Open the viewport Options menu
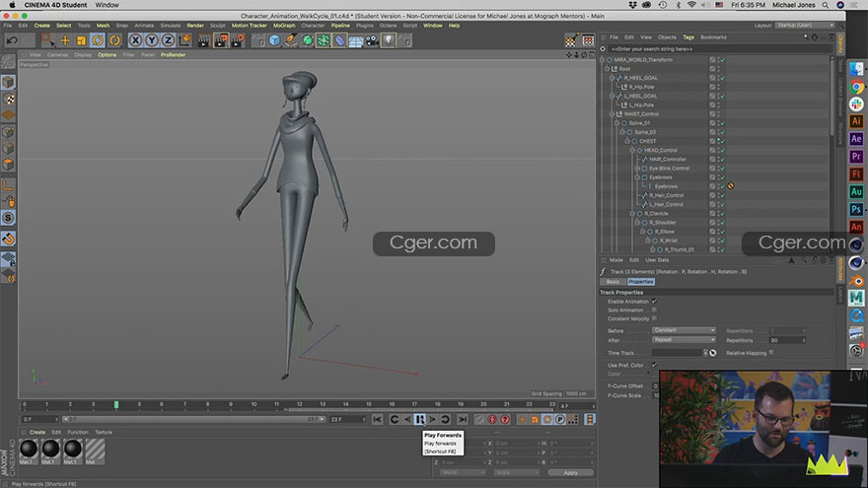This screenshot has height=488, width=868. click(x=108, y=55)
